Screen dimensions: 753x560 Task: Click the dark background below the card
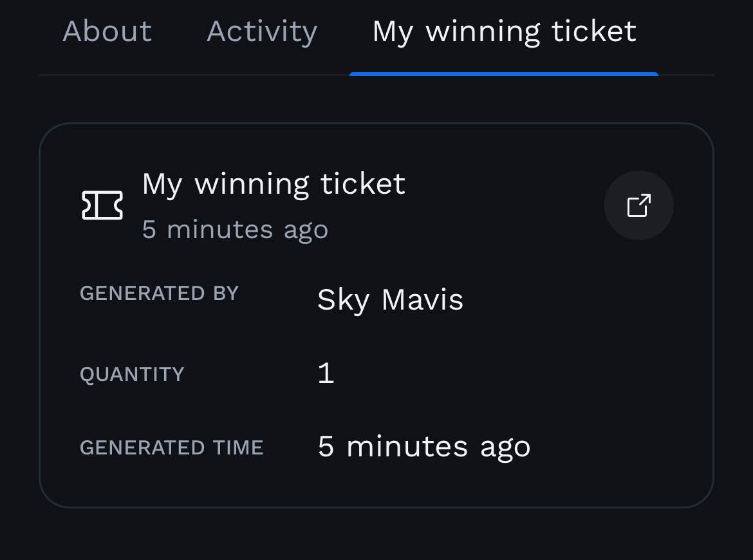click(x=376, y=534)
